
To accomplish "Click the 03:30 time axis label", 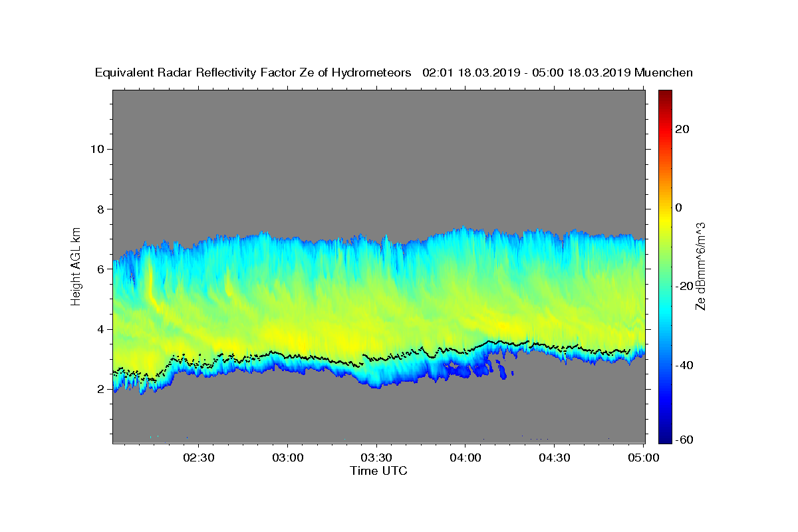I will point(377,458).
